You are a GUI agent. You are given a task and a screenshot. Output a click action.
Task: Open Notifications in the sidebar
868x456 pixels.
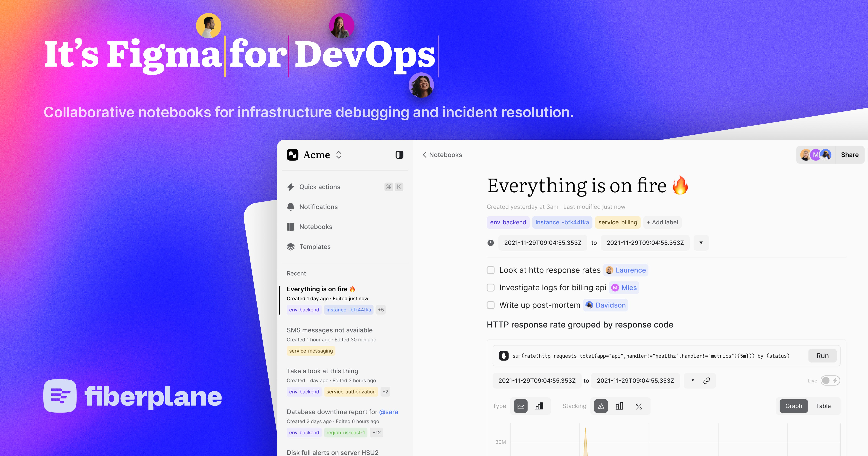pos(345,207)
